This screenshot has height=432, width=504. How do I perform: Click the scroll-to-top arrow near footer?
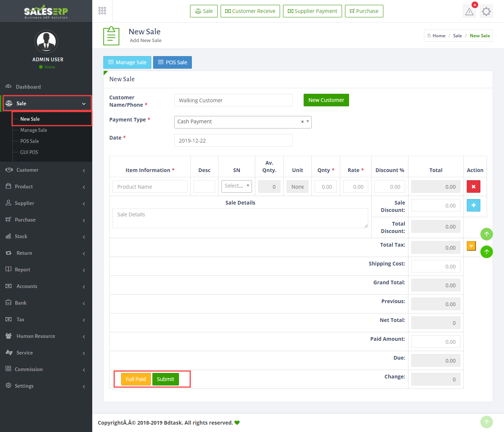click(x=486, y=422)
